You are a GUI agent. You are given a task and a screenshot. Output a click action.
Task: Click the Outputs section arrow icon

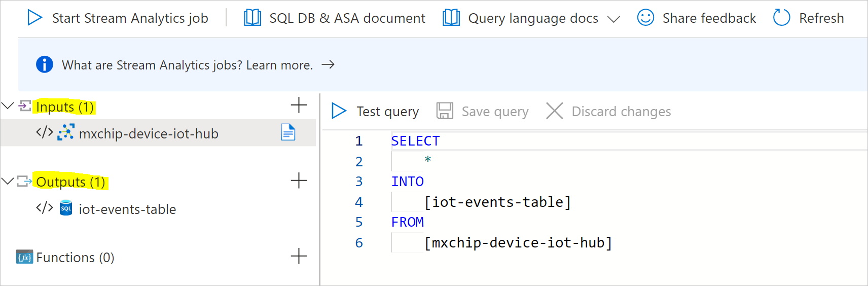coord(25,181)
